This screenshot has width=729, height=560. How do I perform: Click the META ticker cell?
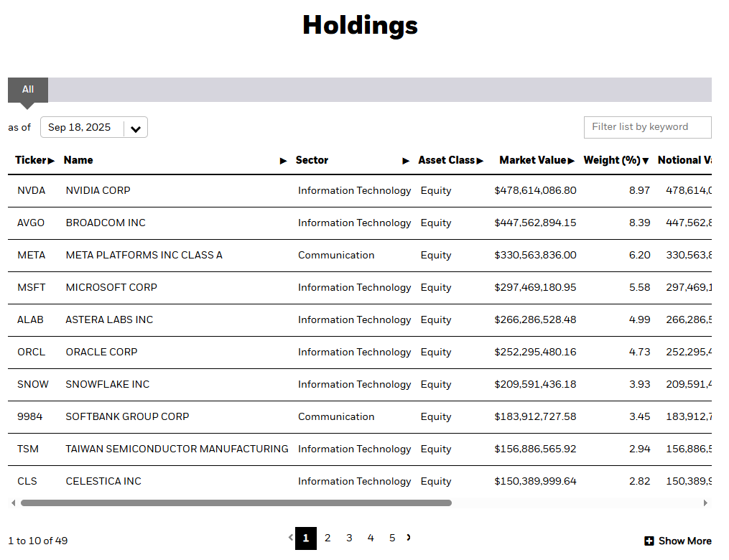tap(31, 255)
